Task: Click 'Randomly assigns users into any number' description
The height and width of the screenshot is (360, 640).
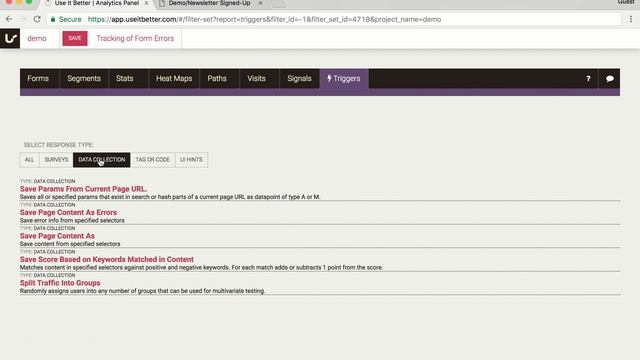Action: click(142, 291)
